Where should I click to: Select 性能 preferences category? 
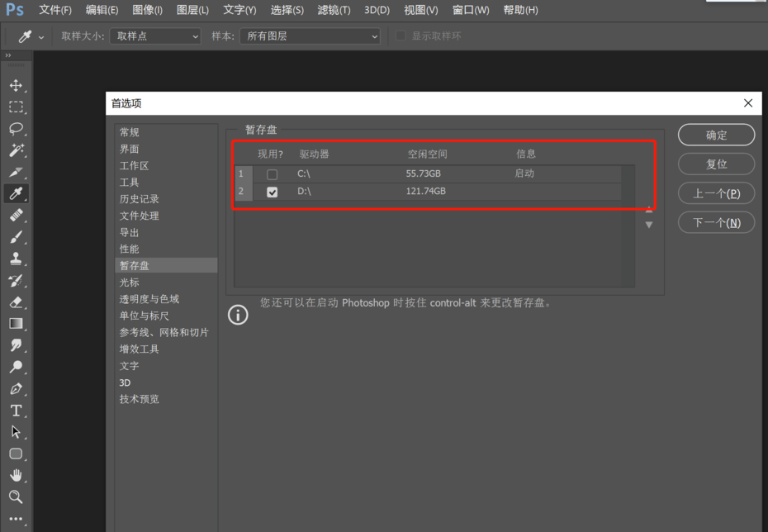coord(166,249)
